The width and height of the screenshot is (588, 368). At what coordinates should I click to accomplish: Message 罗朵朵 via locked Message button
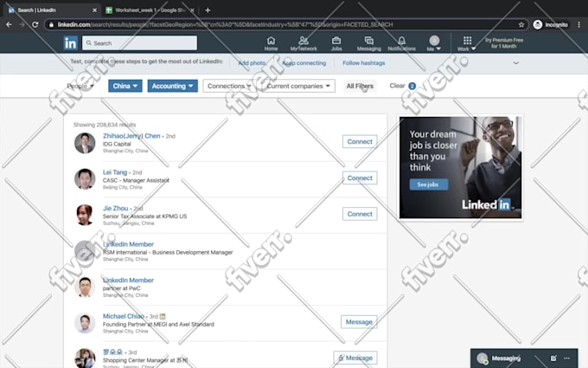pos(355,358)
